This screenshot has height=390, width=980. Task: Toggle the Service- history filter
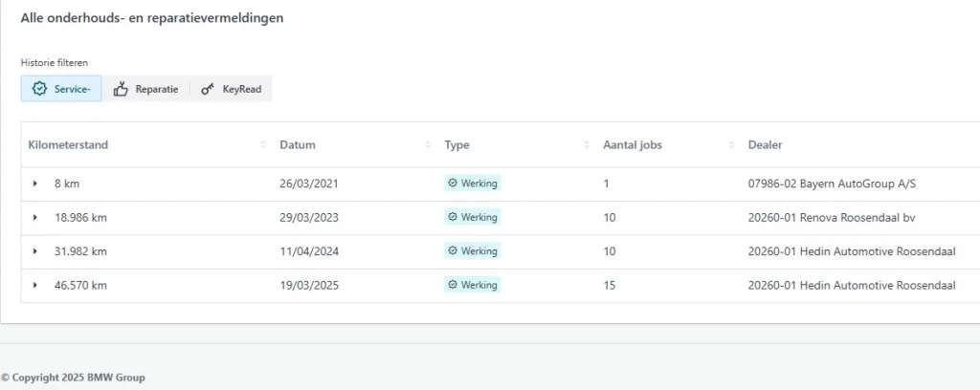point(61,89)
